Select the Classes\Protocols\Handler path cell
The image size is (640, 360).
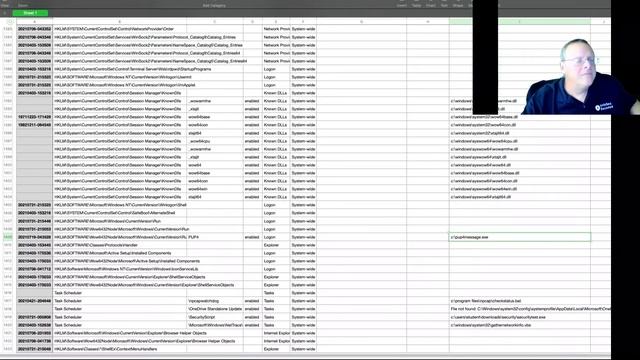(x=120, y=245)
